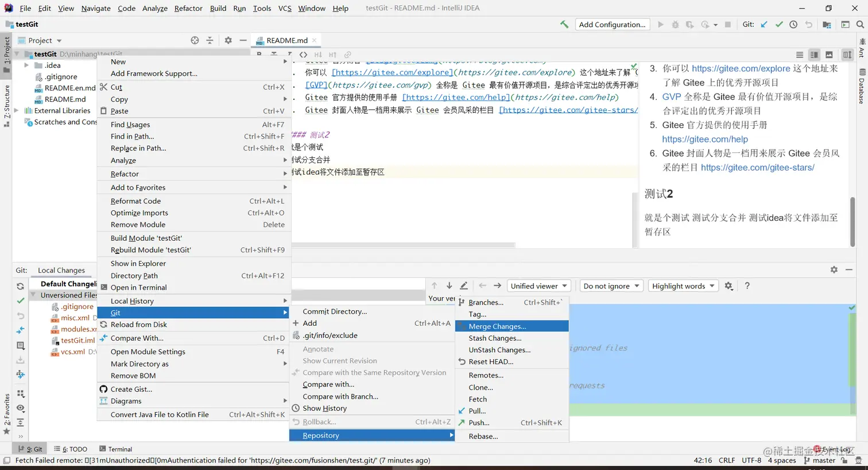The height and width of the screenshot is (470, 868).
Task: Click the Show Diff arrows icon in Git panel
Action: (20, 330)
